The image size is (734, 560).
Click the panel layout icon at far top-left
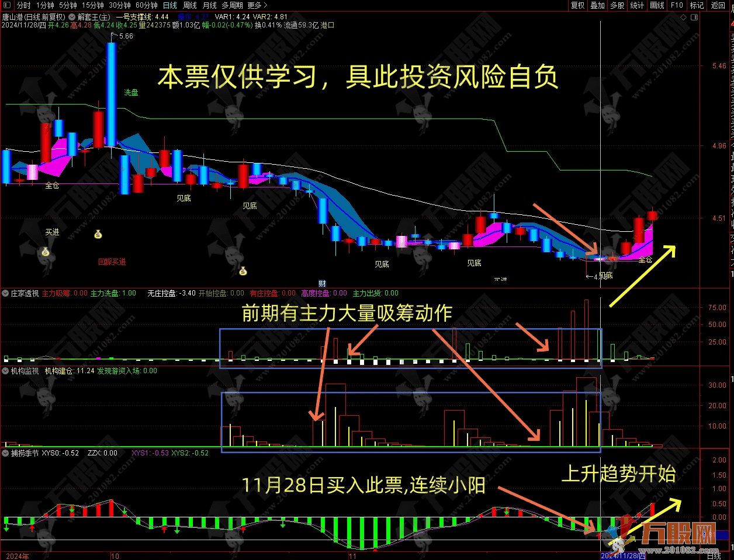[x=6, y=5]
